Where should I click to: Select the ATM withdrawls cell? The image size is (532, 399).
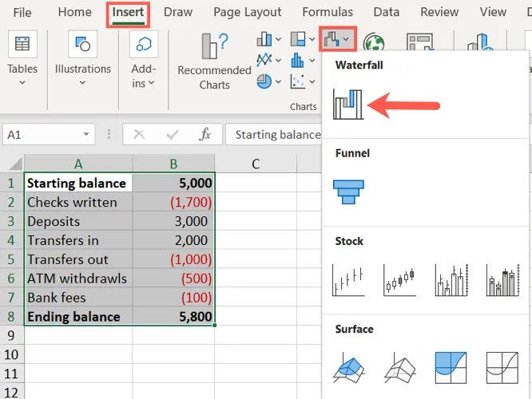point(78,279)
